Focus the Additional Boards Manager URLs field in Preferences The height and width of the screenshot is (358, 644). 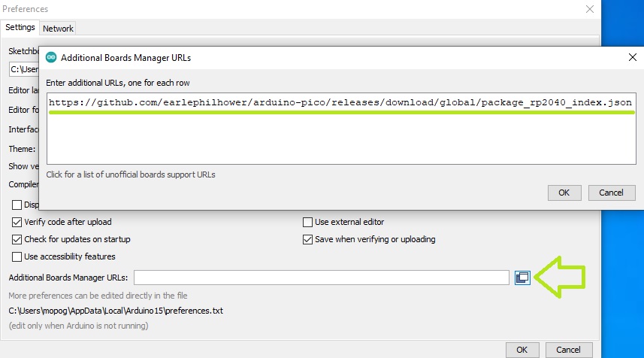(x=322, y=278)
